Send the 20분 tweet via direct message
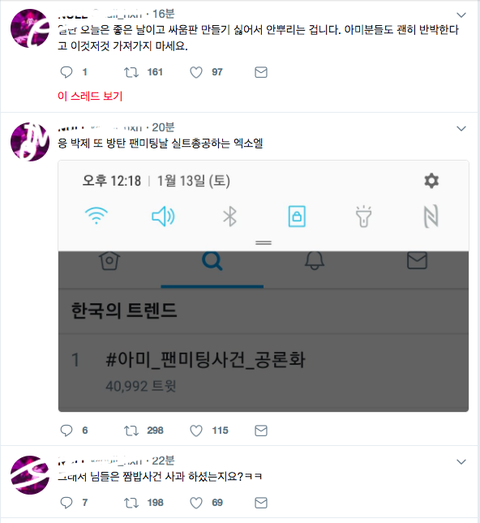This screenshot has height=523, width=480. pyautogui.click(x=261, y=430)
